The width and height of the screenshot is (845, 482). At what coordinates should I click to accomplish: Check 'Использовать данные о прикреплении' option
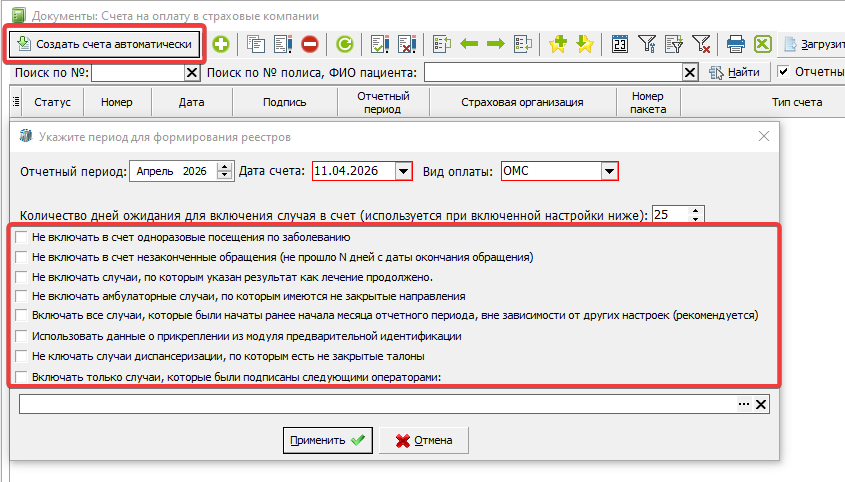[x=22, y=336]
